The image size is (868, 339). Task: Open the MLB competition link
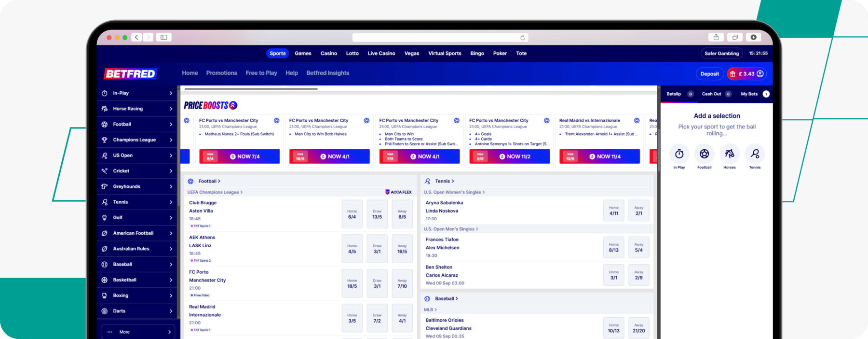430,310
